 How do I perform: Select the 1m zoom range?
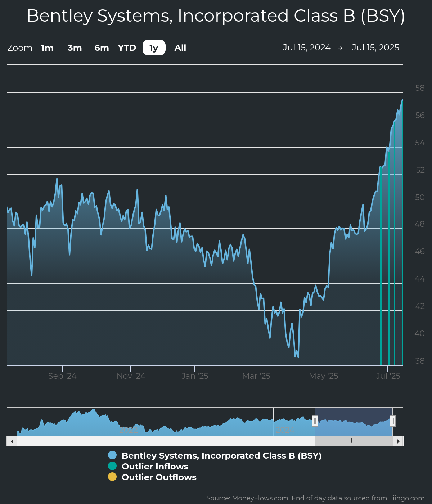click(x=47, y=48)
